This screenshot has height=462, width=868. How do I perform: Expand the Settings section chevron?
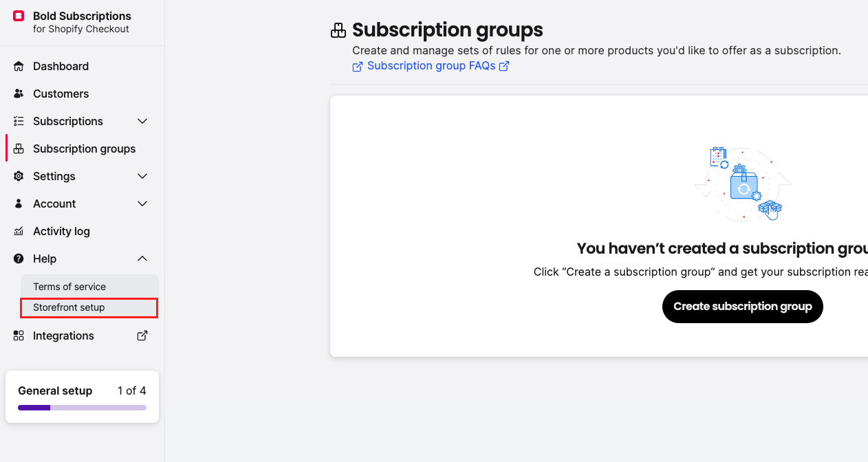142,176
